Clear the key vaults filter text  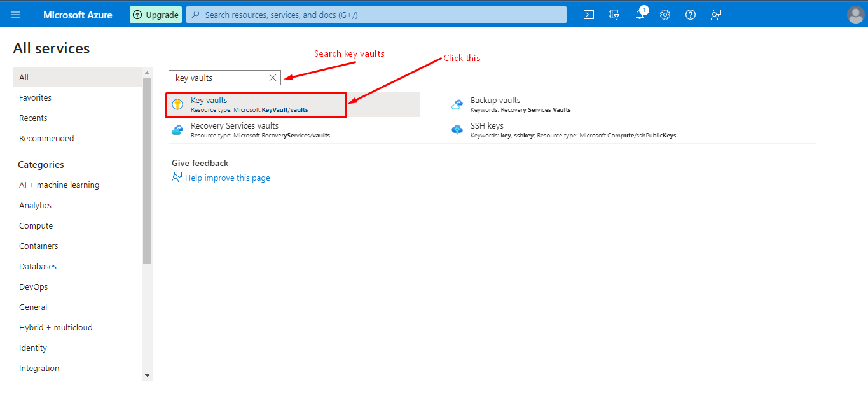coord(273,78)
